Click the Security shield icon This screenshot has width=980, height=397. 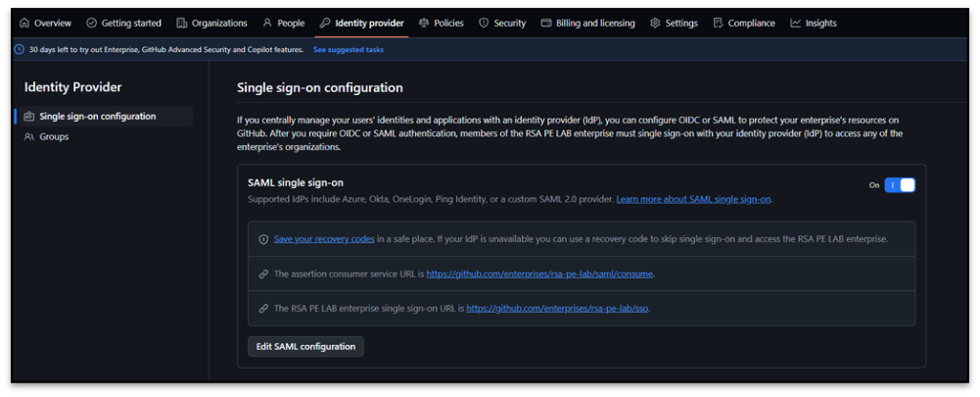[x=484, y=24]
